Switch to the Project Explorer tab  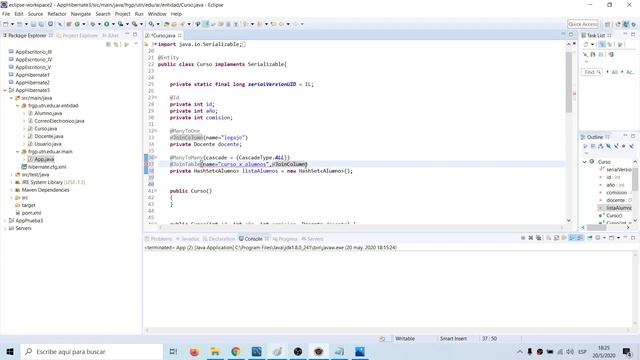pyautogui.click(x=78, y=36)
